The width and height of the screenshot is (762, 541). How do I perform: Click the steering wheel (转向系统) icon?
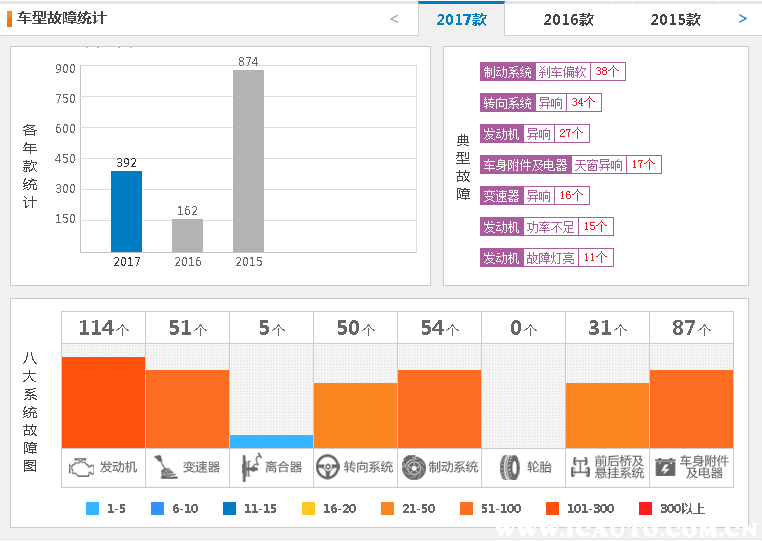tap(328, 466)
